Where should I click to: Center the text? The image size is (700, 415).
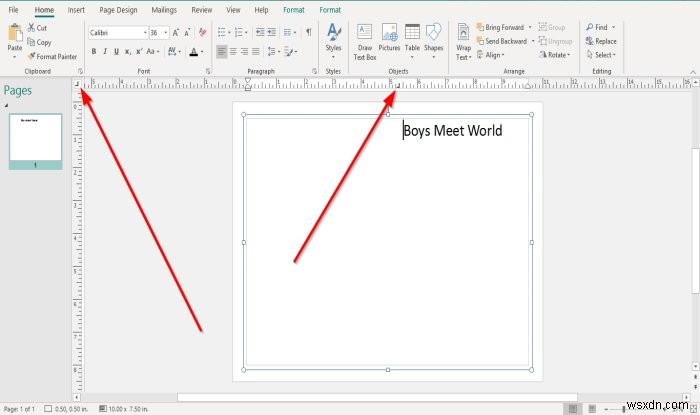click(233, 52)
